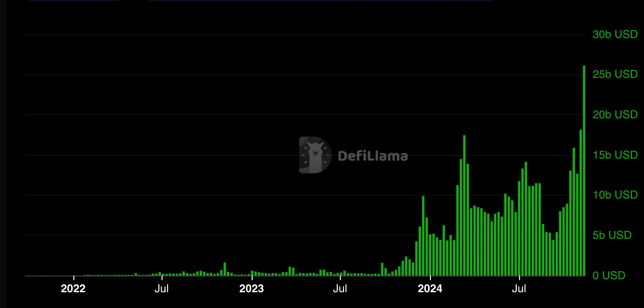The height and width of the screenshot is (308, 644).
Task: Click the DefiLlama llama logo icon
Action: coord(315,155)
